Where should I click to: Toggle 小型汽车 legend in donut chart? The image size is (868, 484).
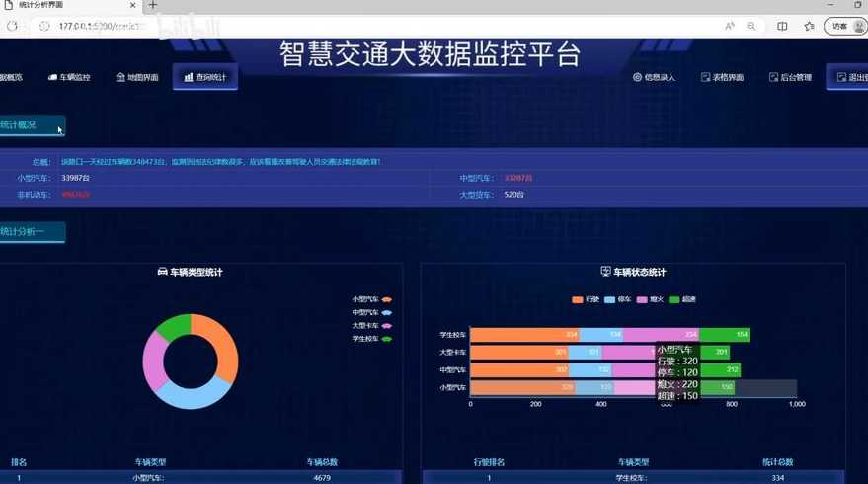tap(372, 299)
